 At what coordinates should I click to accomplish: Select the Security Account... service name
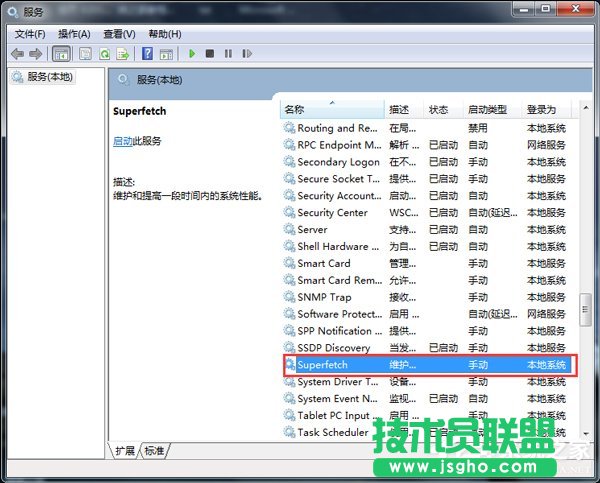[339, 196]
